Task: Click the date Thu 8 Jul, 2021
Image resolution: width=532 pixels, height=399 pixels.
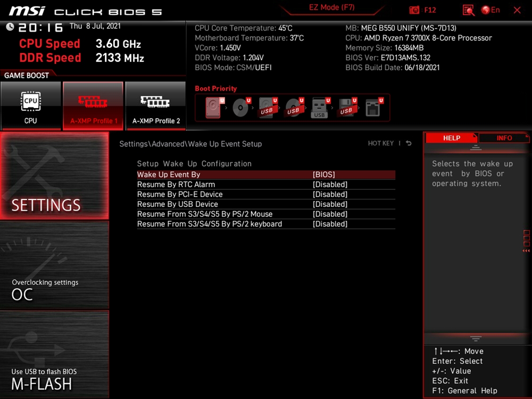Action: 95,26
